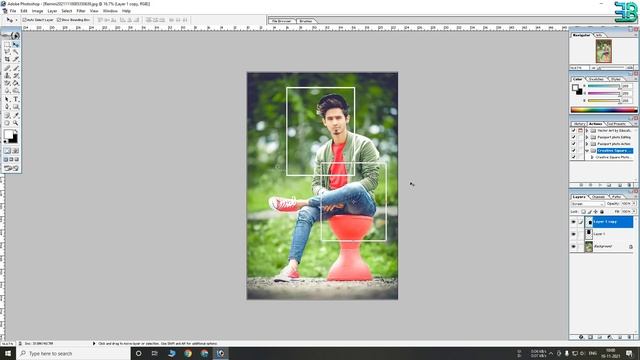Select the Hand tool
Image resolution: width=640 pixels, height=360 pixels.
coord(7,123)
